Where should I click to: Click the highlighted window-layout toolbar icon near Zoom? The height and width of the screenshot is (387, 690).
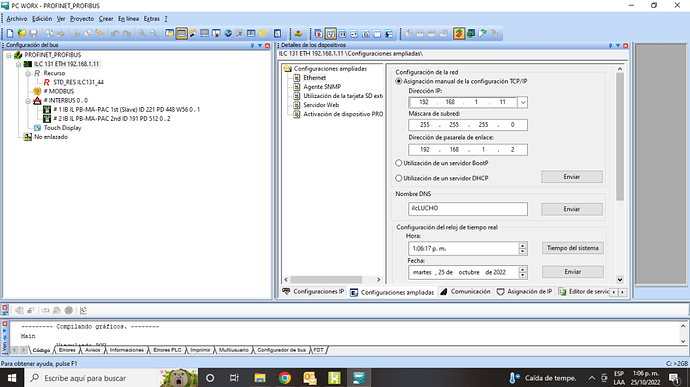[181, 33]
